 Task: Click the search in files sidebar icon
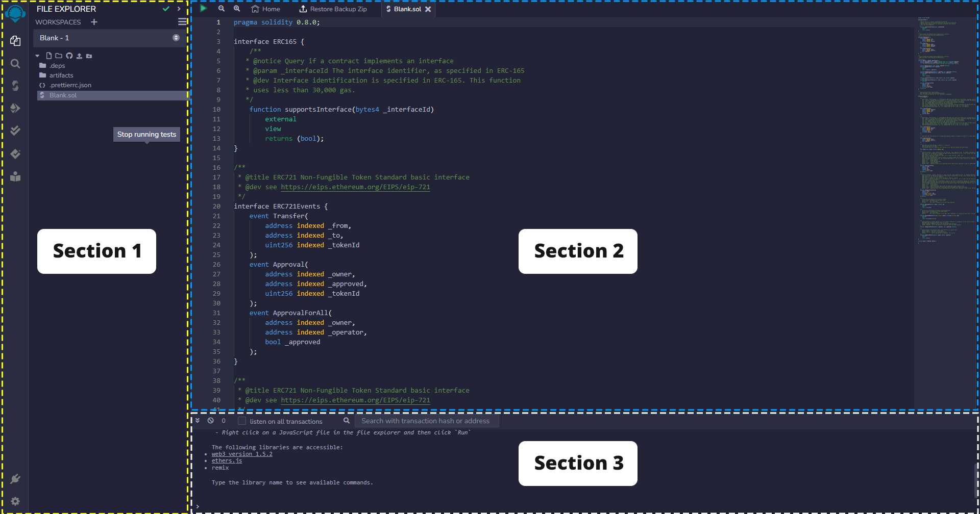(15, 64)
